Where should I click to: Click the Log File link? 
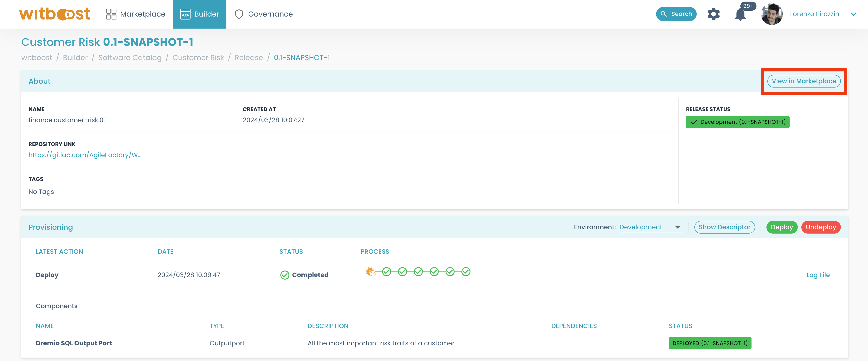click(x=818, y=274)
